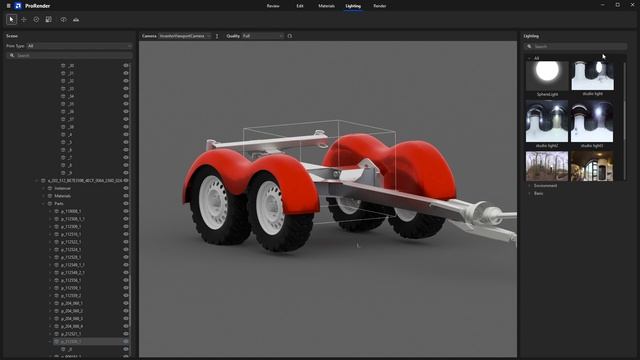
Task: Open the Prim Type dropdown
Action: pos(79,46)
